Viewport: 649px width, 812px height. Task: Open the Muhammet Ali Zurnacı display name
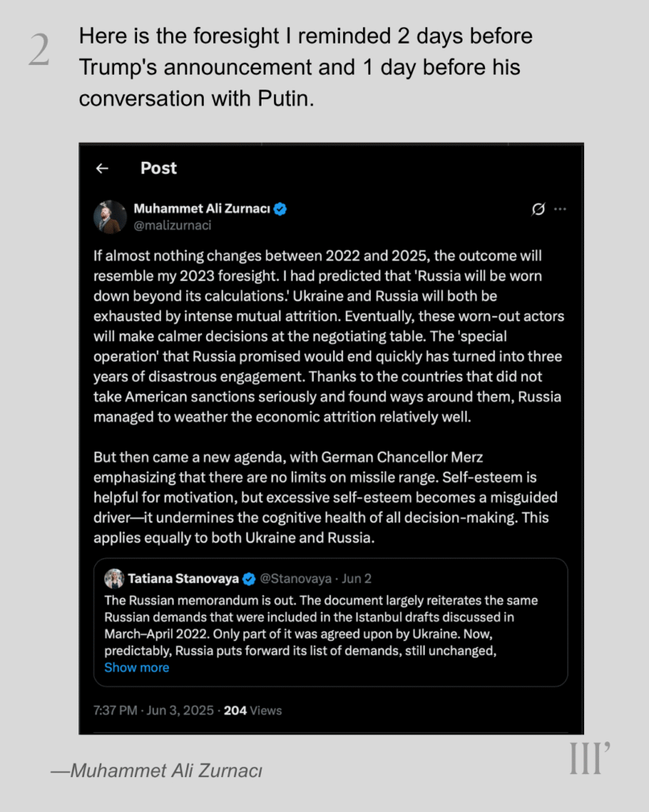(202, 209)
